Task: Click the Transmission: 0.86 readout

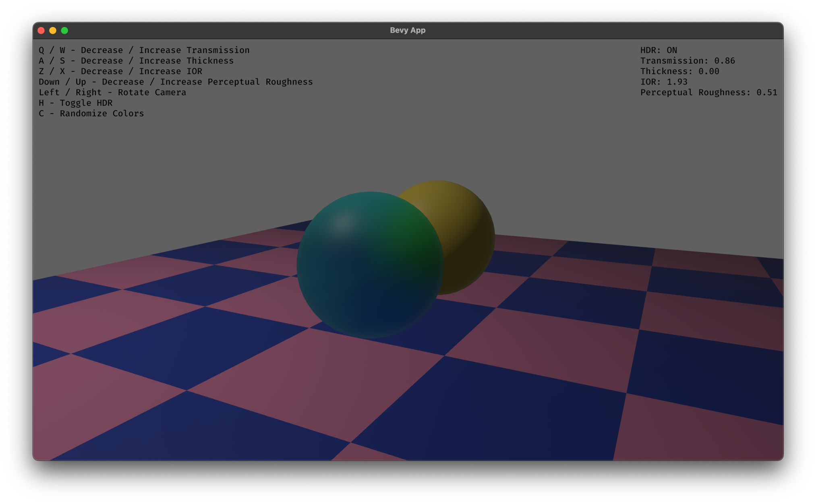Action: (x=688, y=61)
